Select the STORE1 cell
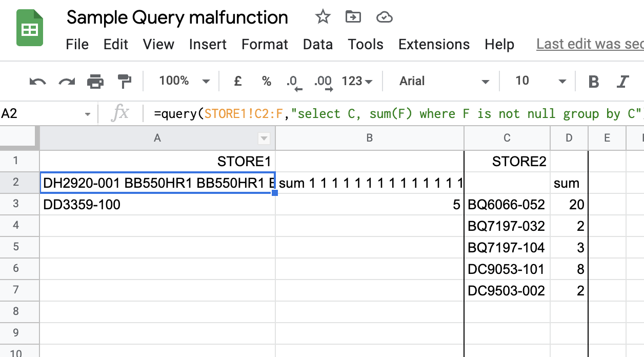The height and width of the screenshot is (357, 644). 157,162
